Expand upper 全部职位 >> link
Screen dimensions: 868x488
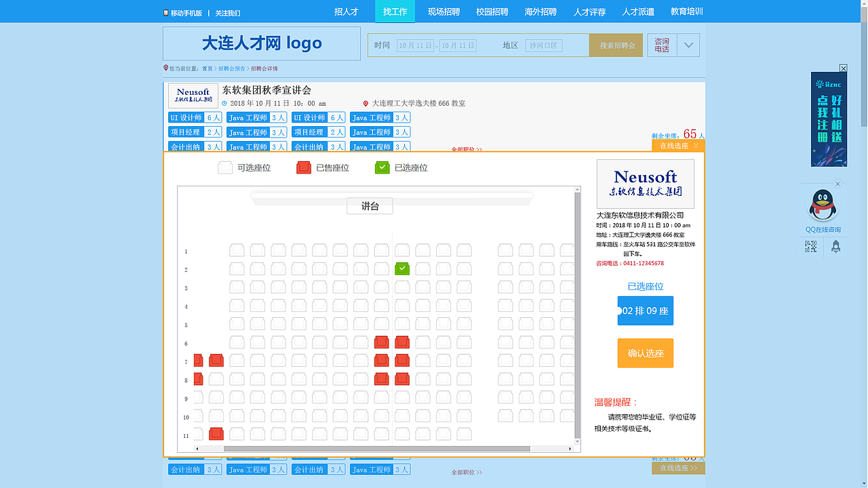coord(467,150)
